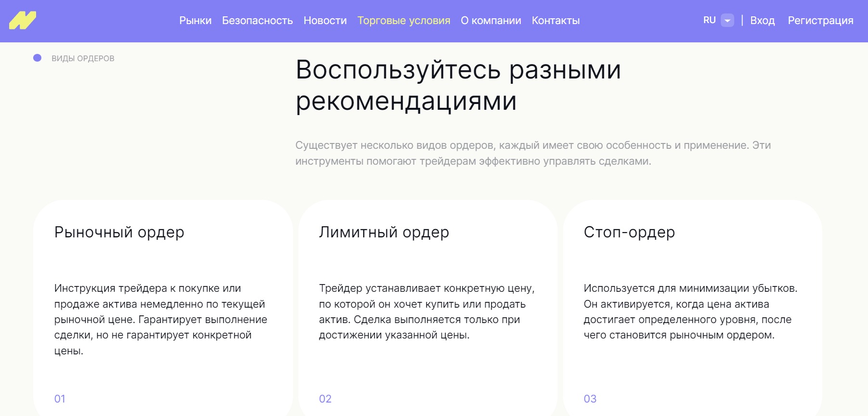Click the paragraph starting Существует несколько видов
The image size is (868, 416).
pos(533,153)
